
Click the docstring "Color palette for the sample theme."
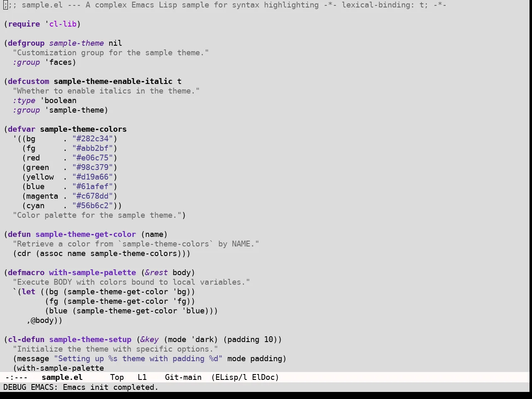[x=97, y=215]
